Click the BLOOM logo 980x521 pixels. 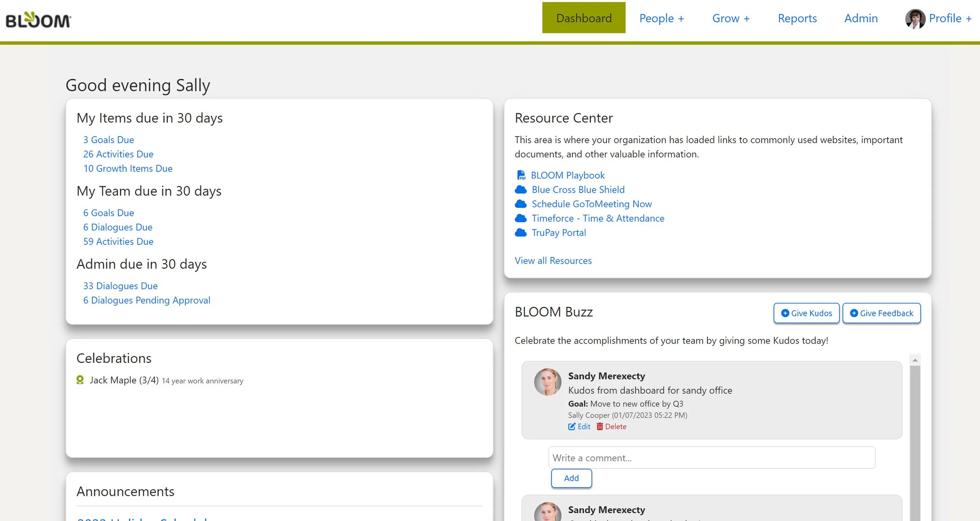coord(38,20)
